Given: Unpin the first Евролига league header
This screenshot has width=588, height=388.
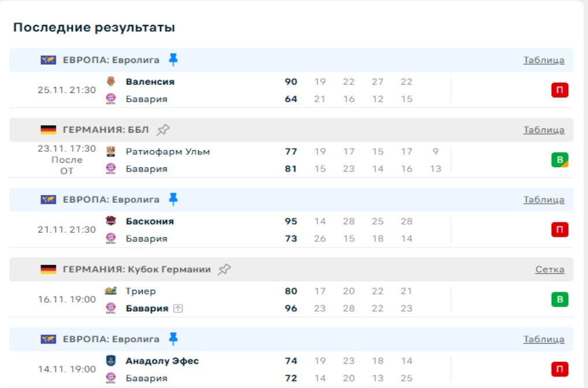Looking at the screenshot, I should pyautogui.click(x=173, y=59).
